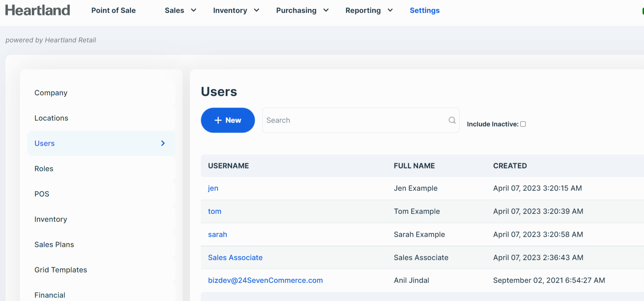Viewport: 644px width, 301px height.
Task: Click the Anil Jindal full name cell
Action: tap(411, 280)
